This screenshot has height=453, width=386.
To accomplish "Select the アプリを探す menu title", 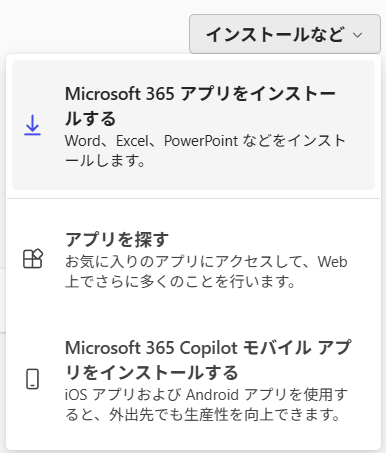I will pyautogui.click(x=117, y=239).
